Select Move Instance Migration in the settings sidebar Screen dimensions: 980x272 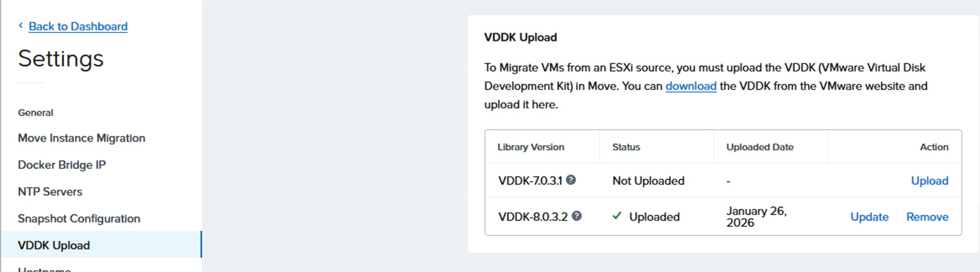(x=81, y=138)
